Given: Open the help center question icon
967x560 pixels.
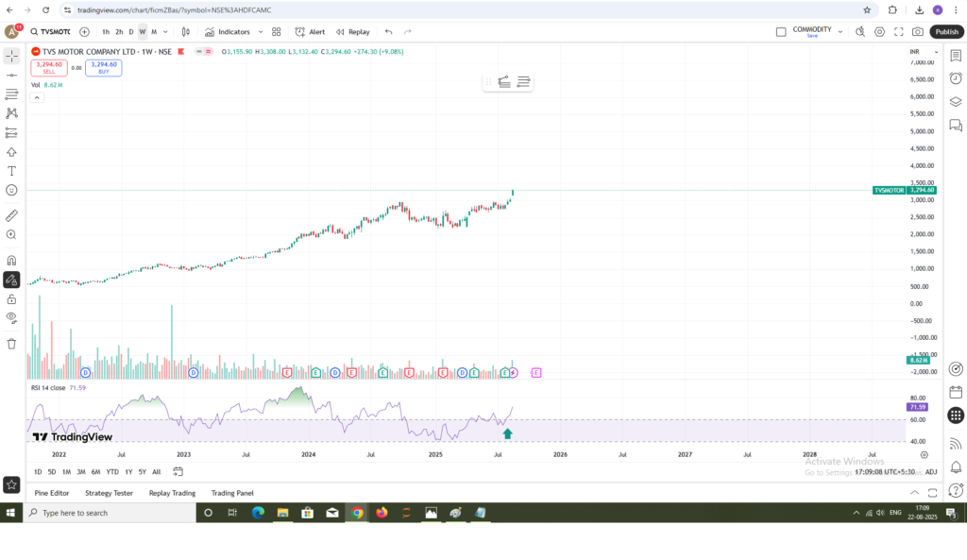Looking at the screenshot, I should point(956,490).
